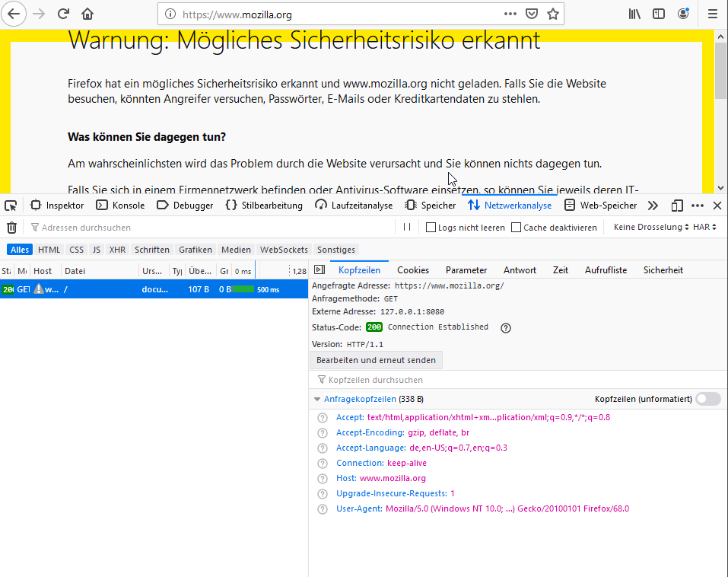The width and height of the screenshot is (728, 577).
Task: Filter requests by JS
Action: [x=96, y=250]
